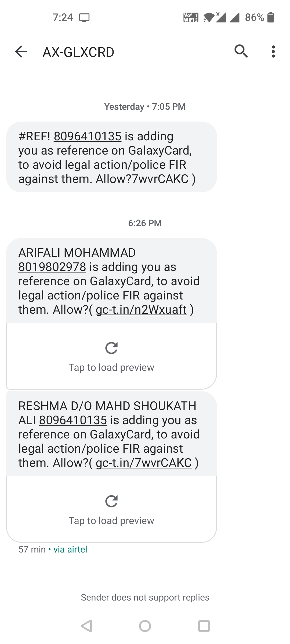Open search in the conversation

[241, 51]
